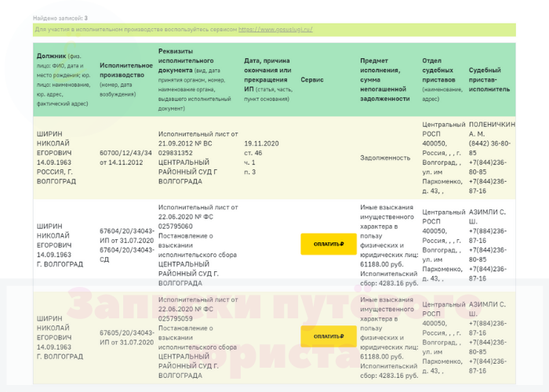Click 'Отдел судебных приставов' header
This screenshot has width=549, height=392.
tap(442, 80)
